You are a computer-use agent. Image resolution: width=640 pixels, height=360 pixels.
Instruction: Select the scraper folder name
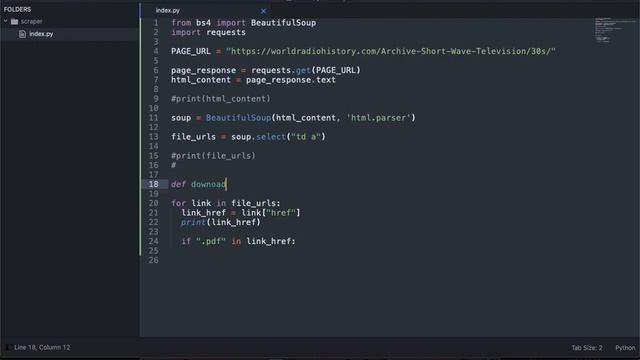tap(31, 21)
